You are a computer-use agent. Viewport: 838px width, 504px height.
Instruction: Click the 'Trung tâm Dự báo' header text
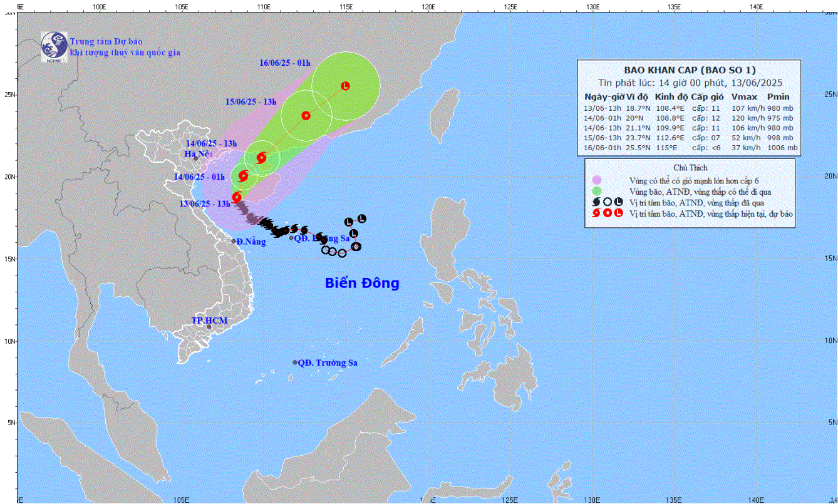point(106,41)
